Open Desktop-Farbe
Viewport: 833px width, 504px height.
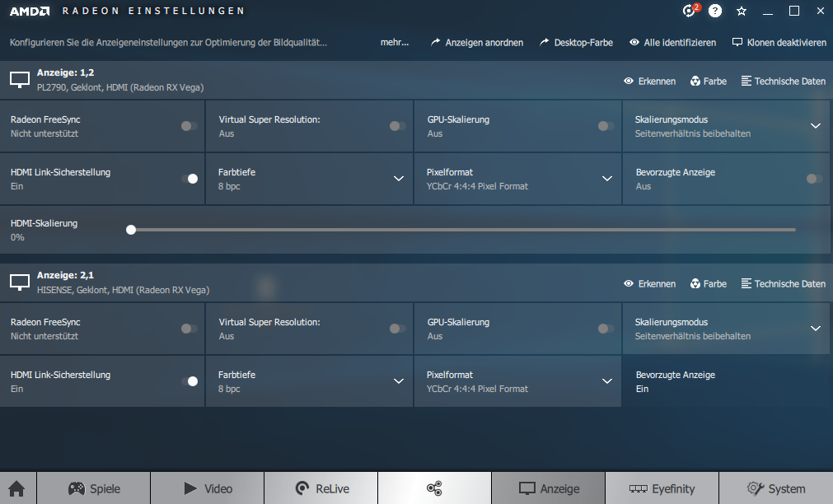(x=577, y=43)
